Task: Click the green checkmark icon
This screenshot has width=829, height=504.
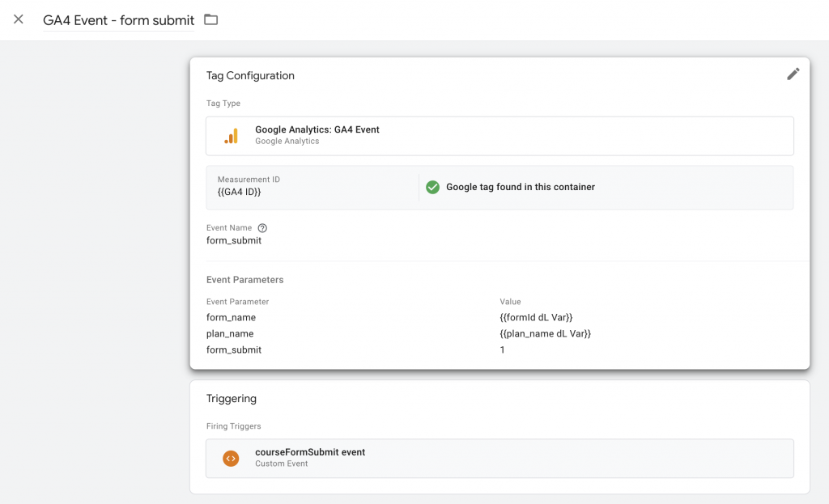Action: [x=432, y=187]
